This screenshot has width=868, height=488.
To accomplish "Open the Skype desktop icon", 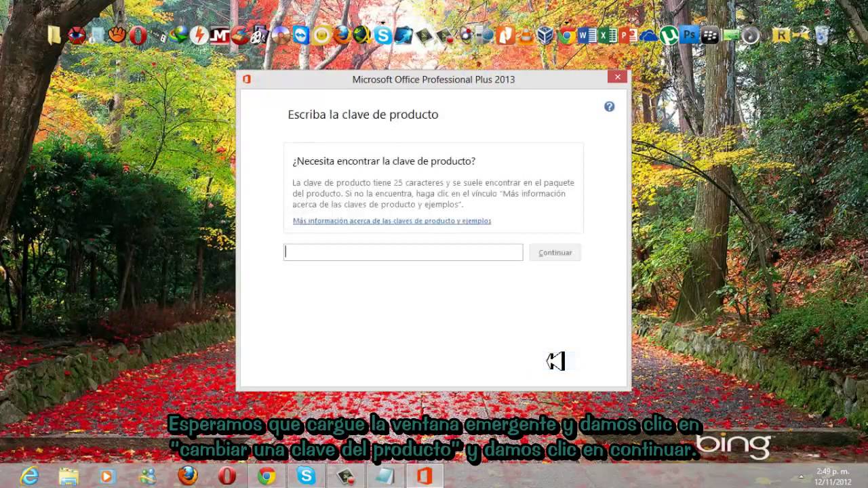I will coord(382,35).
